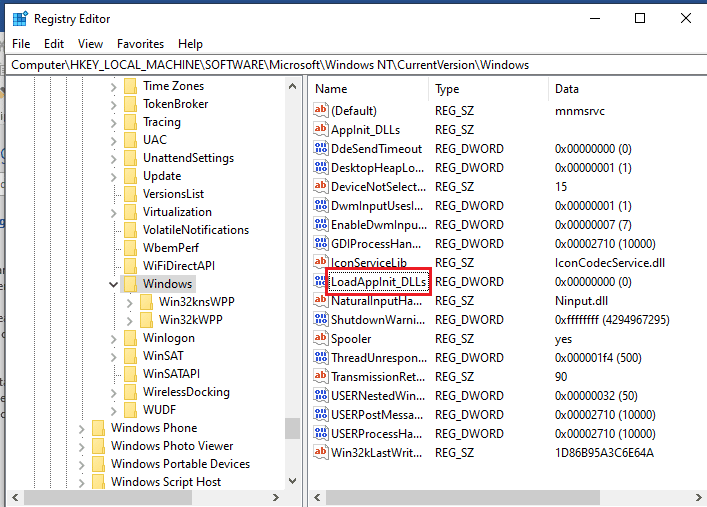
Task: Select the VolatileNotifications tree key
Action: [196, 230]
